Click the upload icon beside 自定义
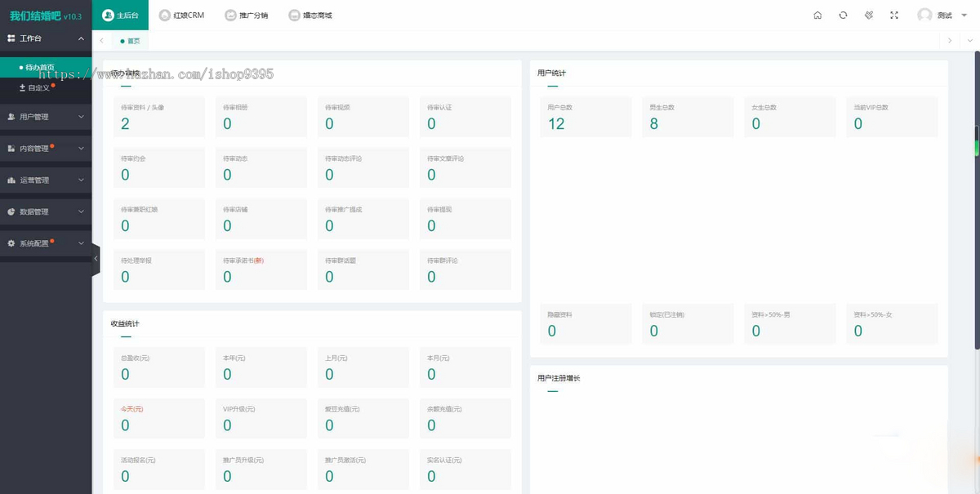980x494 pixels. [x=22, y=87]
